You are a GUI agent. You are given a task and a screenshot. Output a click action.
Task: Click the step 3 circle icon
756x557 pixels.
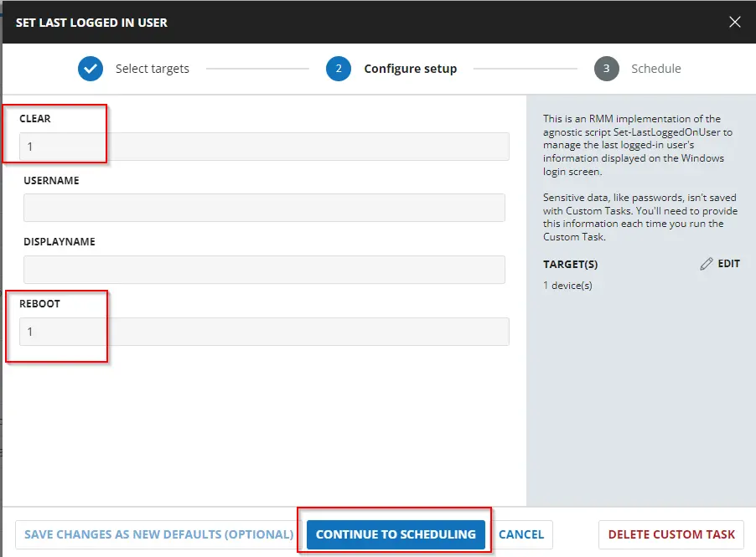607,69
